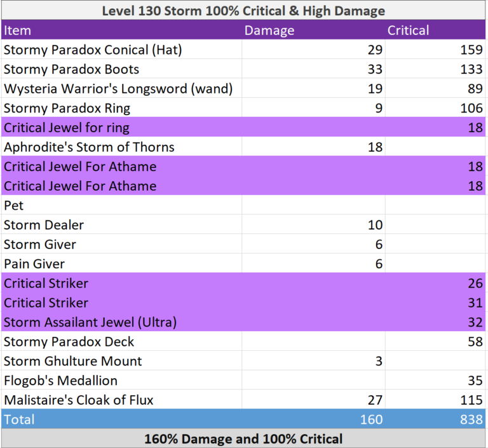Image resolution: width=488 pixels, height=448 pixels.
Task: Select critical value 32 for Storm Assailant Jewel
Action: pos(435,322)
